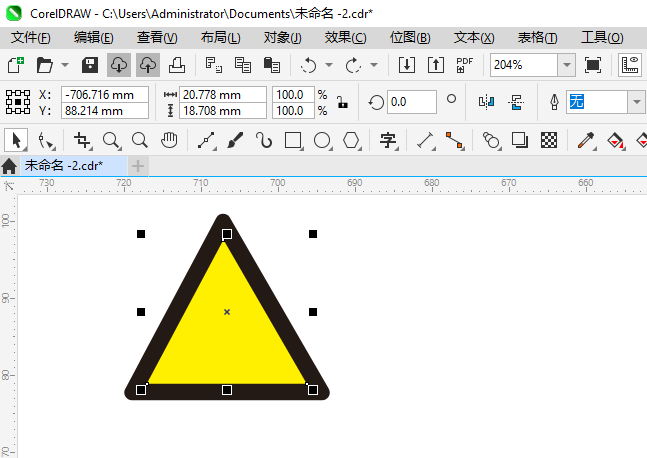Open the 文件(F) menu
Viewport: 647px width, 458px height.
[31, 38]
